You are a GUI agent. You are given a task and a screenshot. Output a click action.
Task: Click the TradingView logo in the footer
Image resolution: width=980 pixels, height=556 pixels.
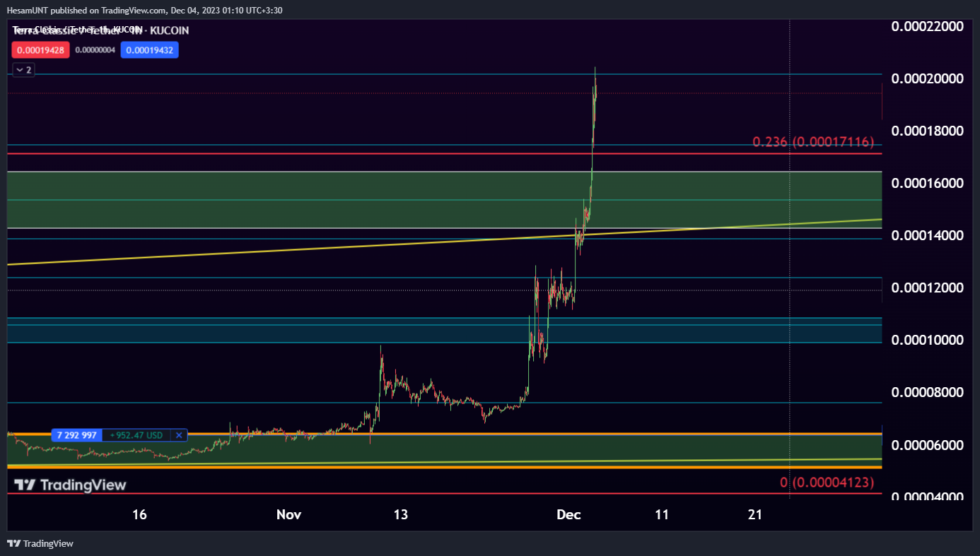click(x=40, y=543)
